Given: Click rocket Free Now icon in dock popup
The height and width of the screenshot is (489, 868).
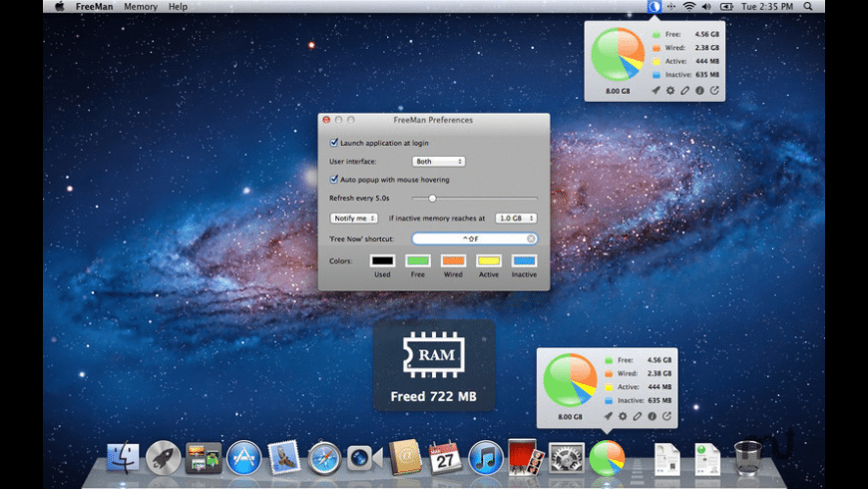Looking at the screenshot, I should pos(608,416).
